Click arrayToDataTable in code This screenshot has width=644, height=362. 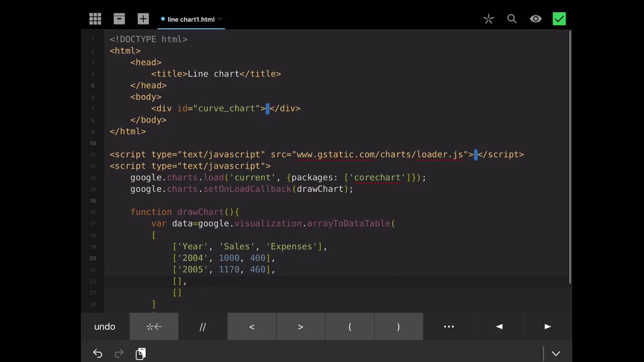[x=348, y=224]
